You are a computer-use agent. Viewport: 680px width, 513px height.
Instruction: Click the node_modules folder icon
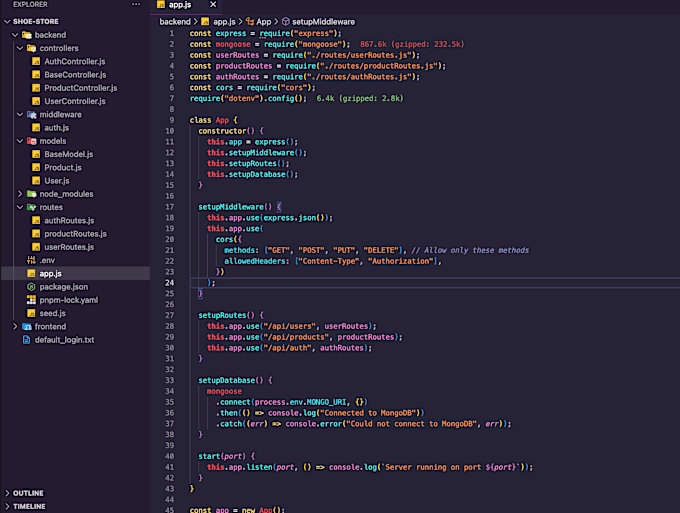pos(32,194)
